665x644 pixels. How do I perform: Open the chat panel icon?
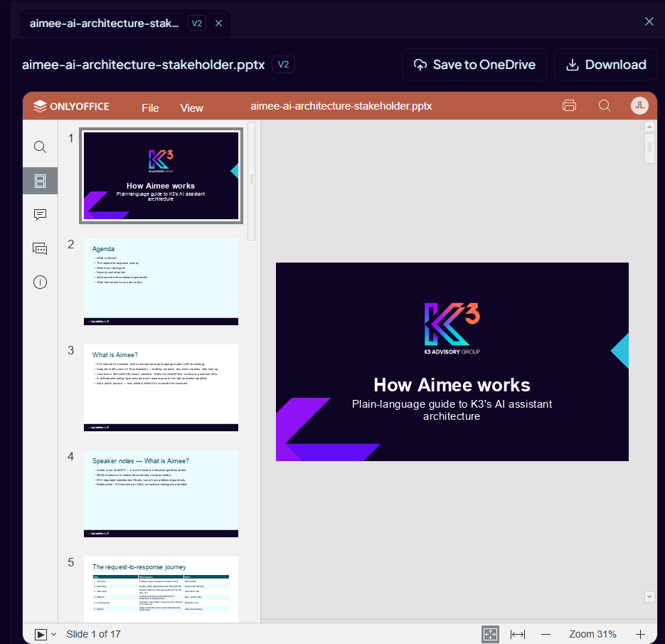tap(40, 248)
